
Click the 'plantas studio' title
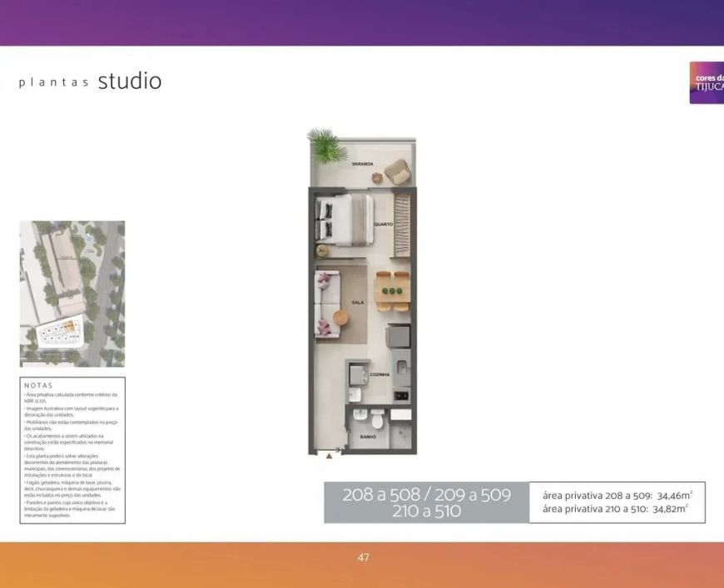pos(91,82)
